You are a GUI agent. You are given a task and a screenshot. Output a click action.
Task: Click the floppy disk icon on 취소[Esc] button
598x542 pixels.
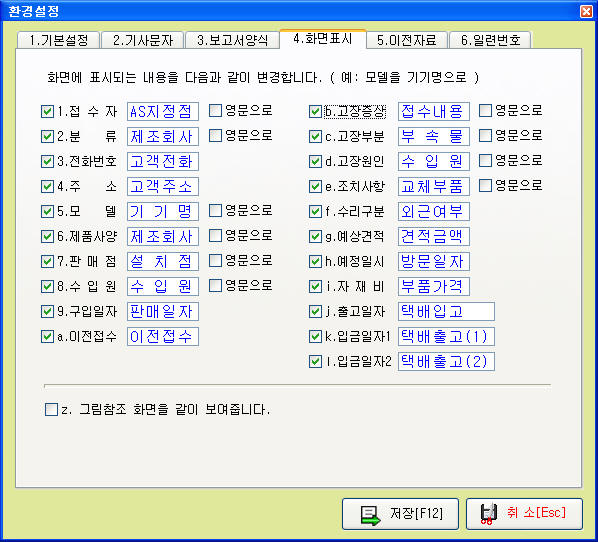click(x=489, y=514)
